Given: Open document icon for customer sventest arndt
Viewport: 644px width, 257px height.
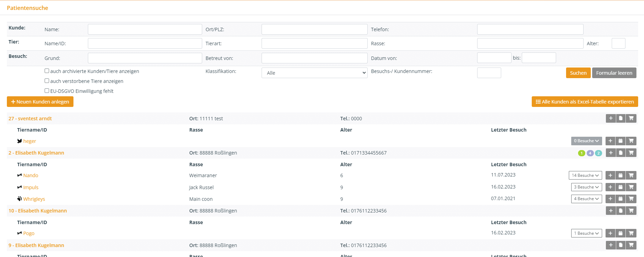Looking at the screenshot, I should (x=621, y=118).
